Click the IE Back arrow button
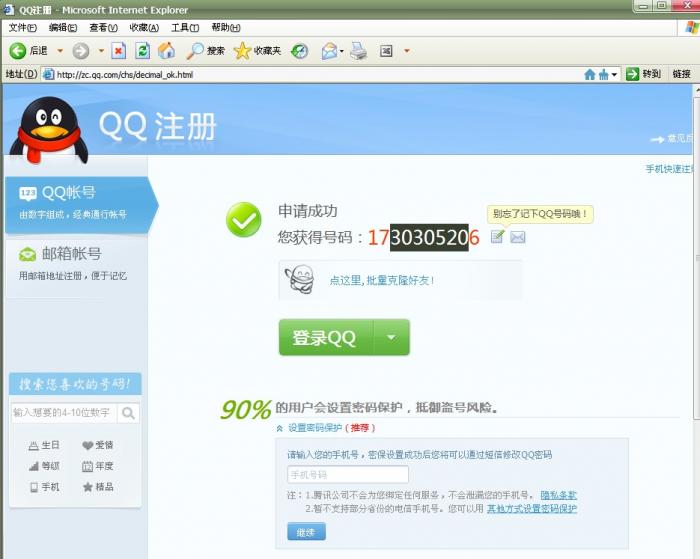Viewport: 700px width, 559px height. pyautogui.click(x=18, y=51)
